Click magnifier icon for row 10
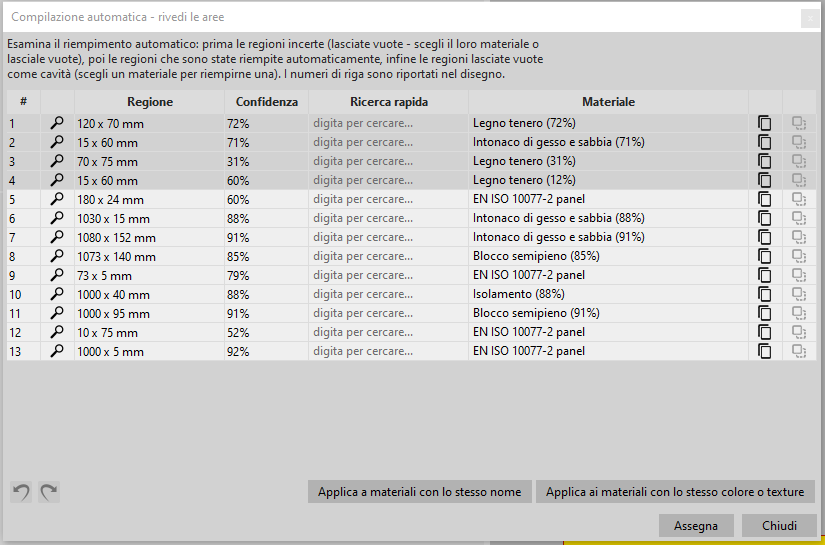The image size is (825, 545). [57, 294]
